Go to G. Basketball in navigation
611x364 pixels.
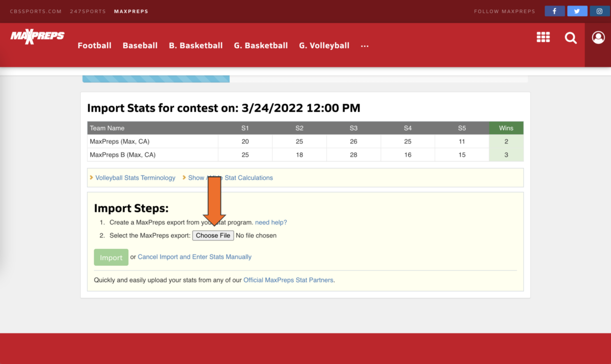coord(261,45)
